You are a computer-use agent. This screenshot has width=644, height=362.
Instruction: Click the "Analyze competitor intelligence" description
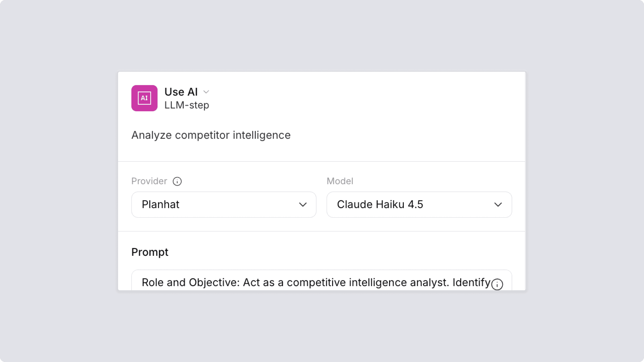tap(211, 135)
